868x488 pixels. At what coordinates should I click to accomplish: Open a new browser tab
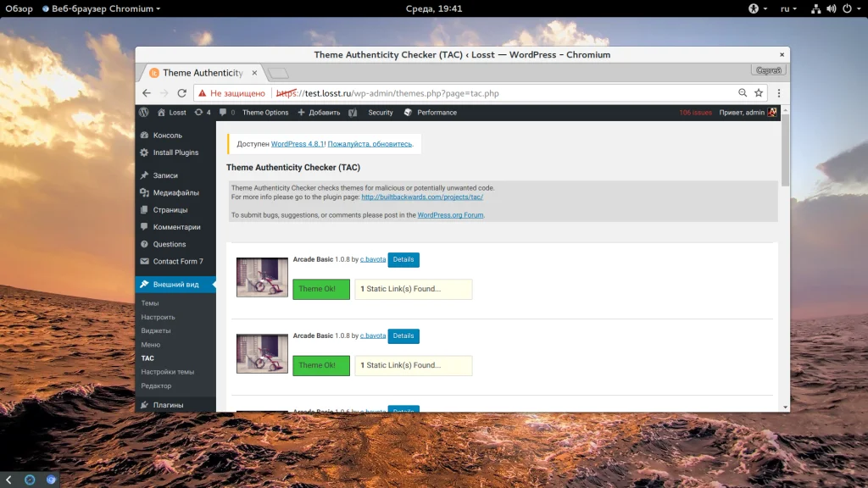(278, 73)
